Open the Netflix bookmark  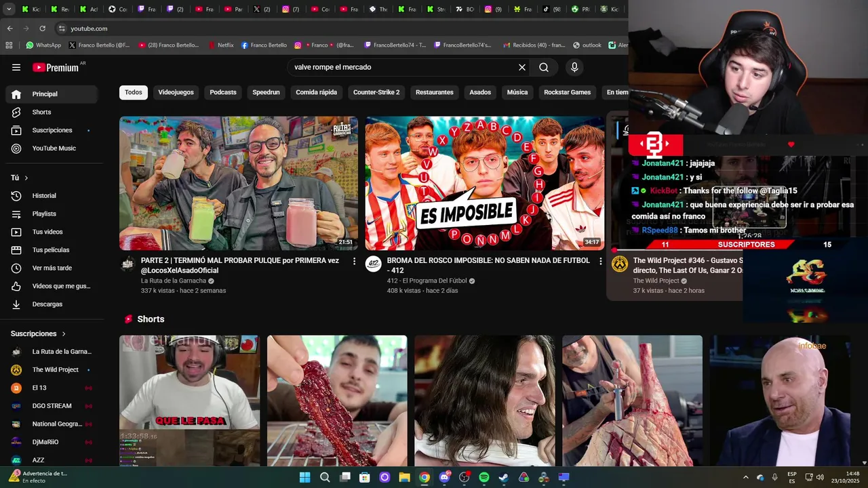pos(220,45)
